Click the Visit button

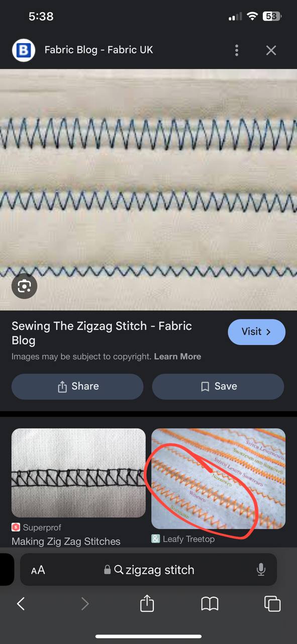click(x=256, y=332)
